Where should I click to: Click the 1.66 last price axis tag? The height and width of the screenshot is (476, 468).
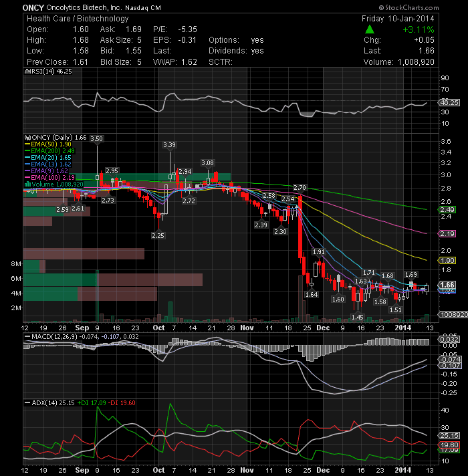(447, 285)
